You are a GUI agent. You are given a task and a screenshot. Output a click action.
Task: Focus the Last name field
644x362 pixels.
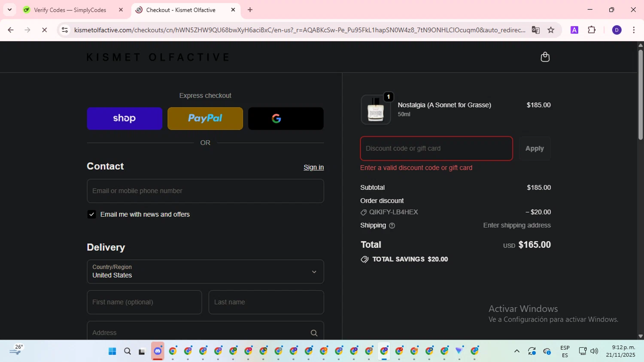(x=266, y=302)
